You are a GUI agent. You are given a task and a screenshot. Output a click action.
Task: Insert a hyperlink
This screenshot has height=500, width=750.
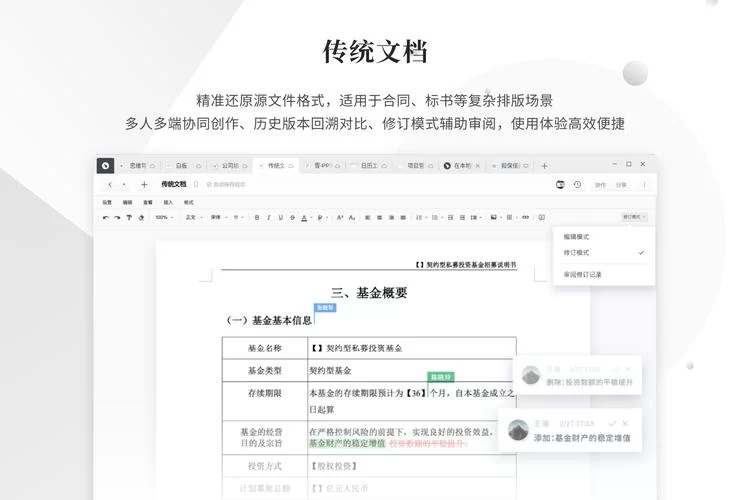point(525,218)
